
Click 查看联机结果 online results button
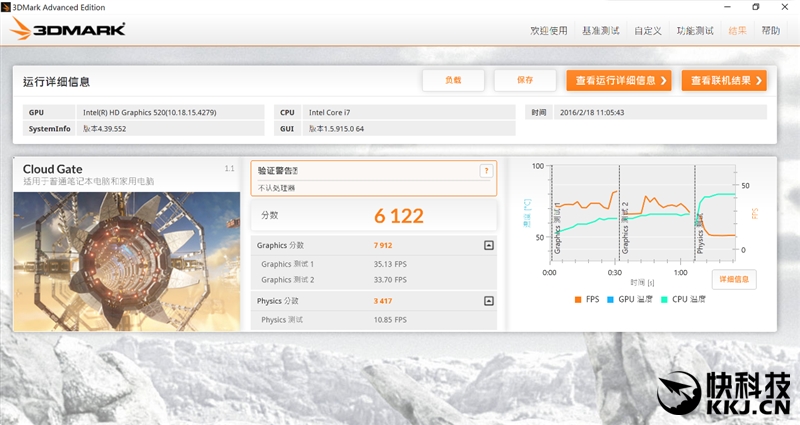(724, 81)
